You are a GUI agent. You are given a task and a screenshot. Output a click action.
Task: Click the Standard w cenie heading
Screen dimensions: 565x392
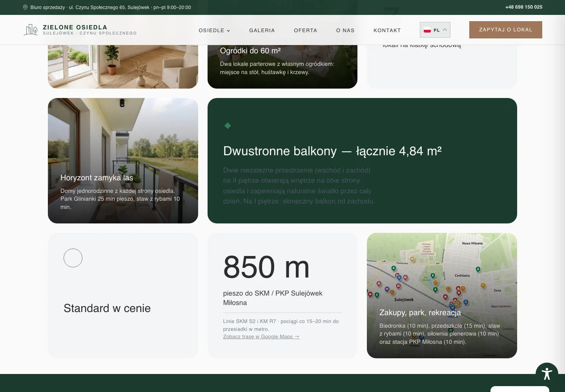point(107,308)
